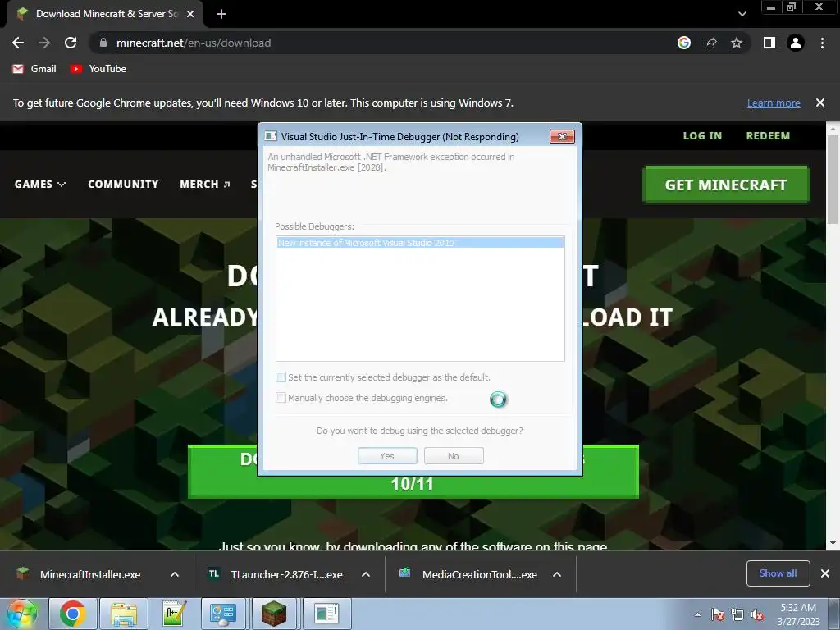Close the downloads bar
Viewport: 840px width, 630px height.
[825, 573]
